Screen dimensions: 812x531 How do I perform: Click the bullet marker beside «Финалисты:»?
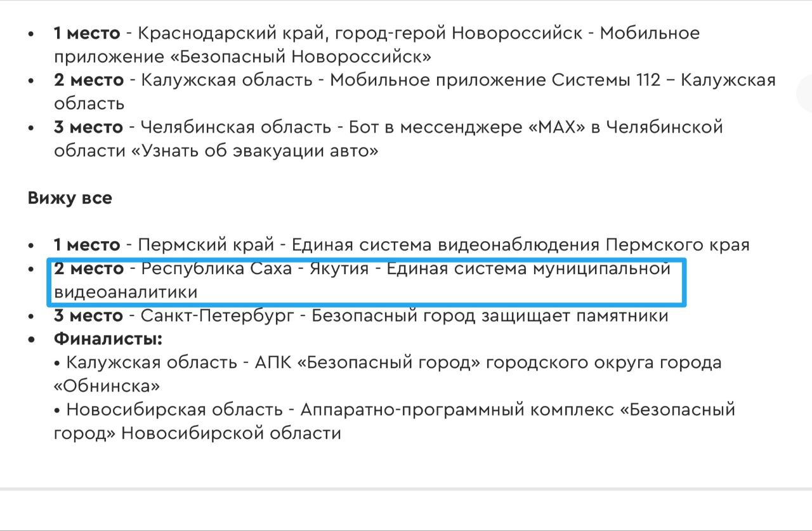click(32, 339)
